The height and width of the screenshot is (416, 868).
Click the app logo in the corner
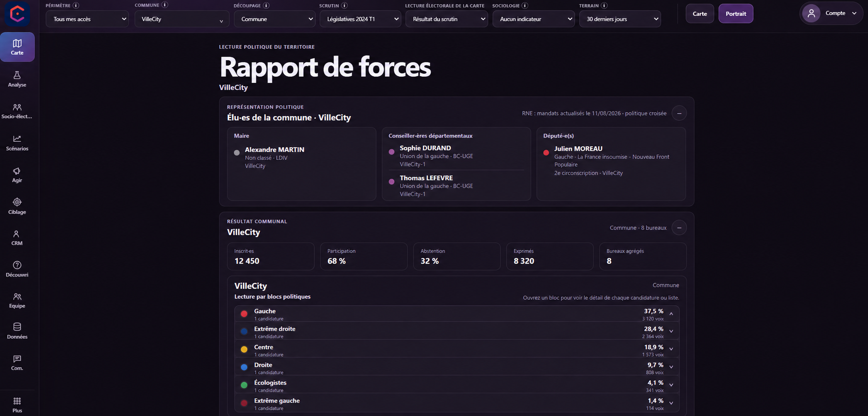point(17,14)
